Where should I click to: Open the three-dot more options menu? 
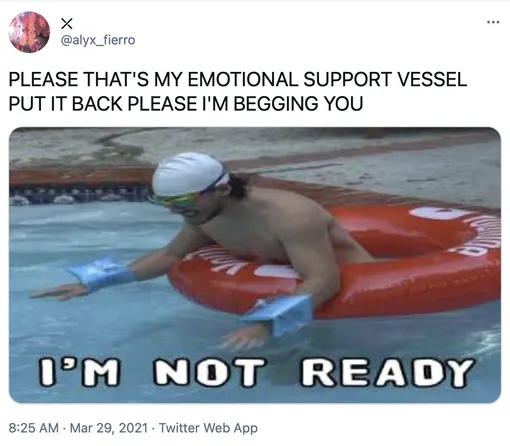pos(493,22)
